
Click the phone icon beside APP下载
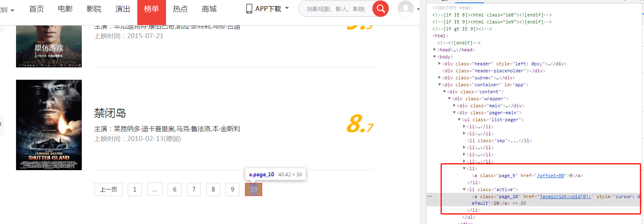pos(249,9)
